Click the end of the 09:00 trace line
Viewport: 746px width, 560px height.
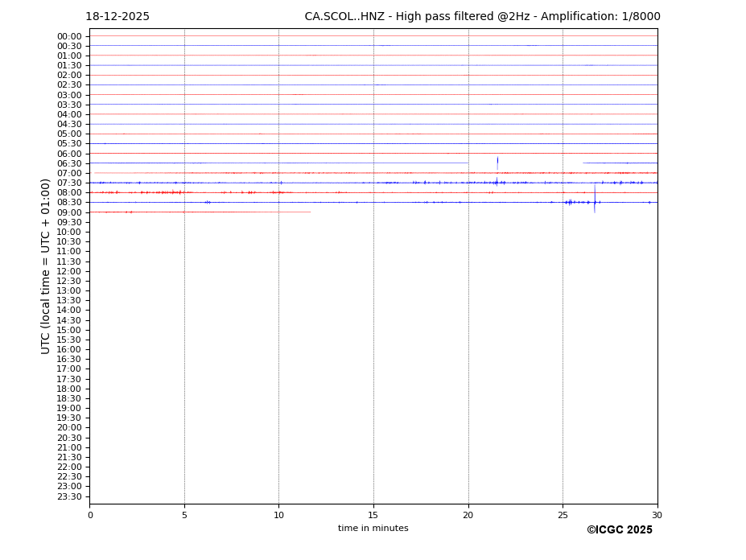click(310, 212)
